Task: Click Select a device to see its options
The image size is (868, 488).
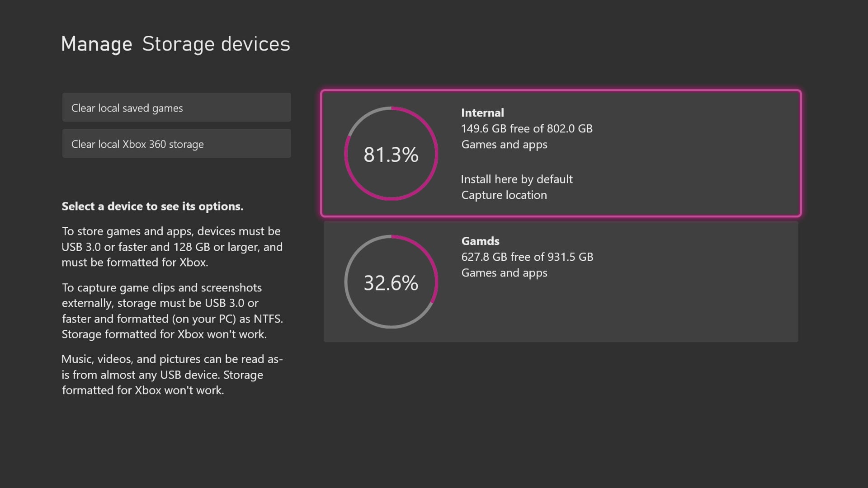Action: [x=152, y=206]
